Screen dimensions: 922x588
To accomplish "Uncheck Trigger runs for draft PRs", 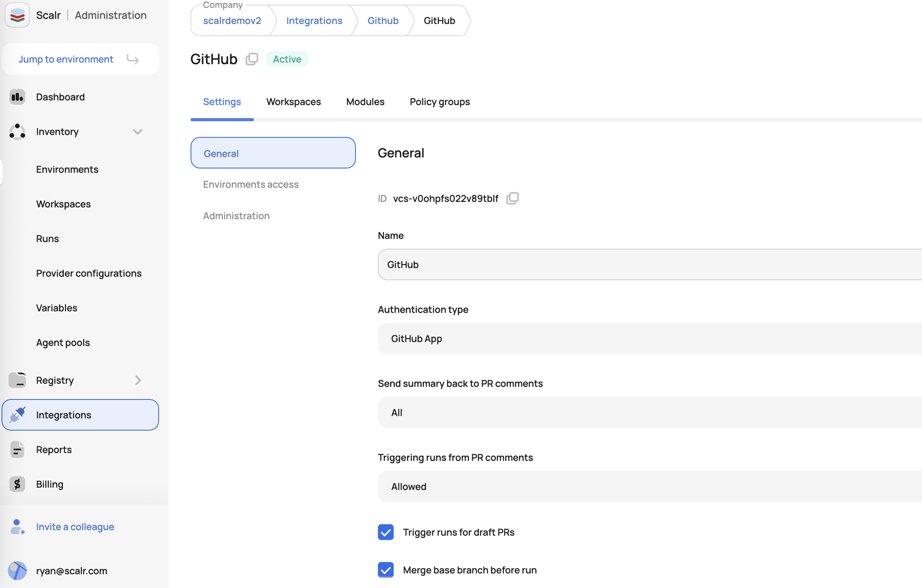I will click(x=386, y=532).
